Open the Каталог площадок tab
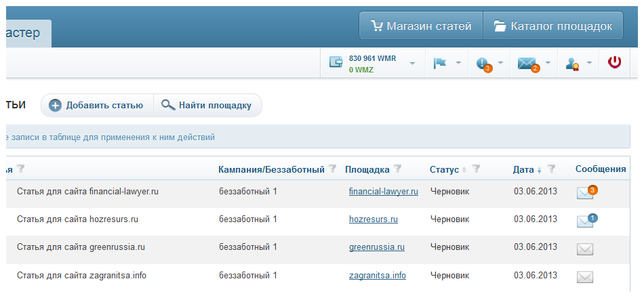This screenshot has width=644, height=298. click(x=553, y=26)
